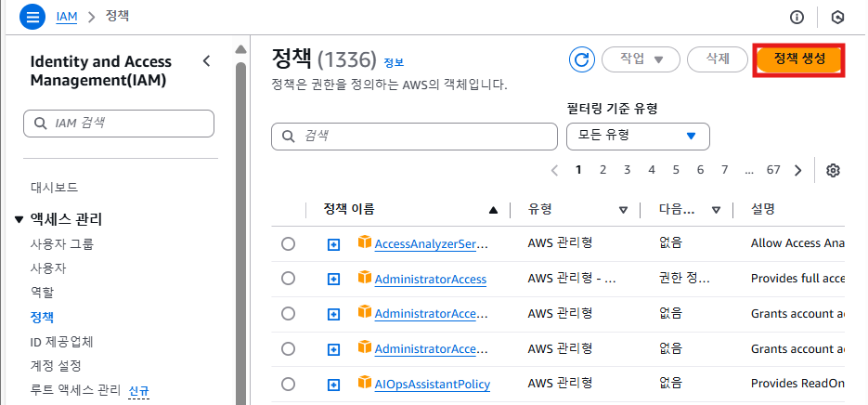Open ID 제공업체 in the sidebar
The image size is (868, 405).
(61, 342)
